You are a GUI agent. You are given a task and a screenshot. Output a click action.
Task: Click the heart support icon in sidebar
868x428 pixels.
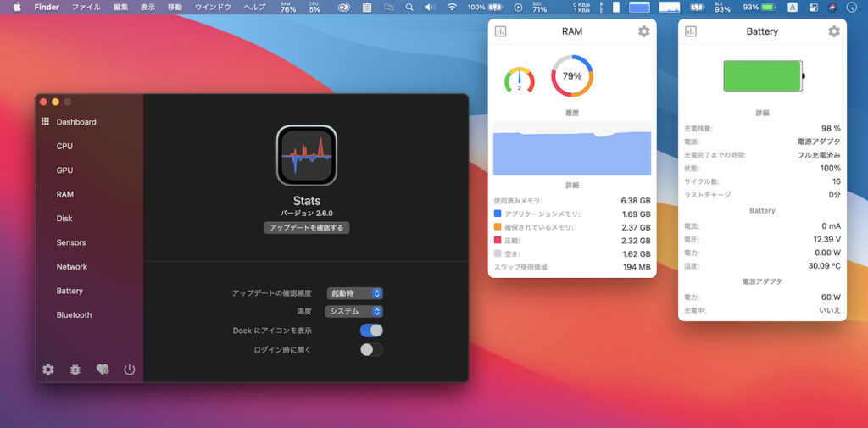[103, 370]
